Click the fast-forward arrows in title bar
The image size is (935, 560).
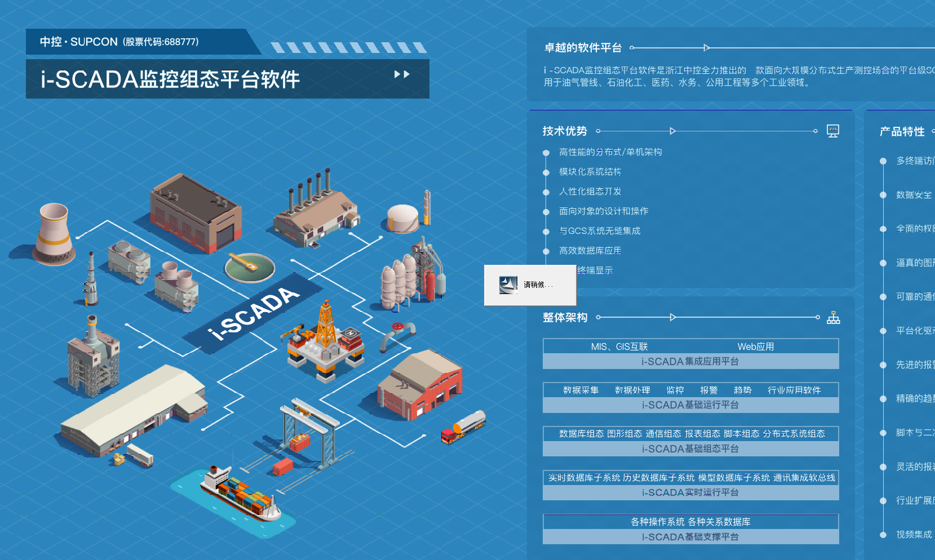(402, 74)
